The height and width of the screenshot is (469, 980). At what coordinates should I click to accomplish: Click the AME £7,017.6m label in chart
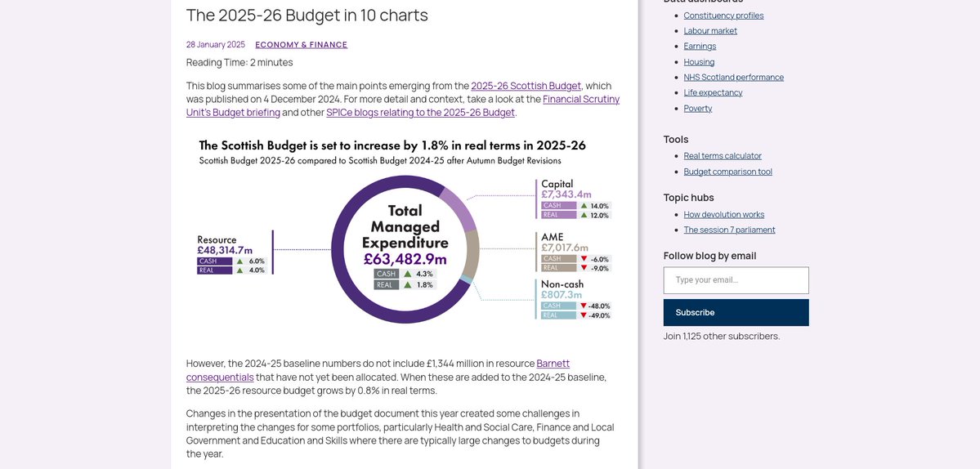pos(565,243)
